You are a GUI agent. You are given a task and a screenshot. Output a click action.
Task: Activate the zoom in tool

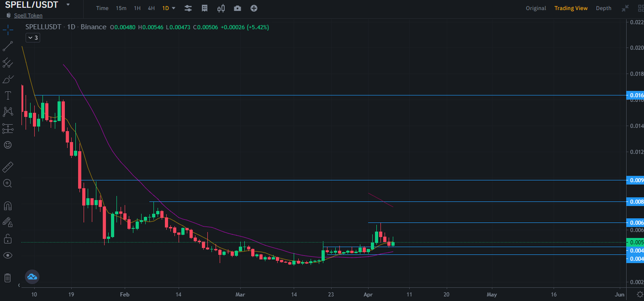tap(8, 183)
